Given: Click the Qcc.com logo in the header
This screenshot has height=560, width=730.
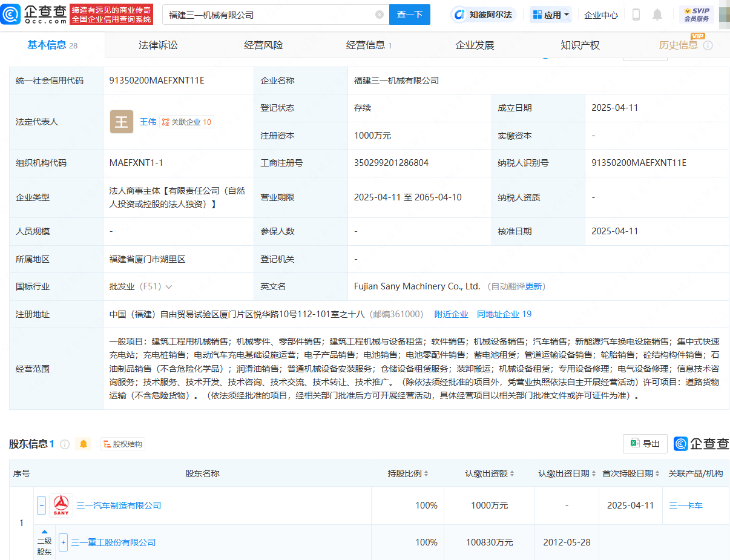Looking at the screenshot, I should 34,14.
